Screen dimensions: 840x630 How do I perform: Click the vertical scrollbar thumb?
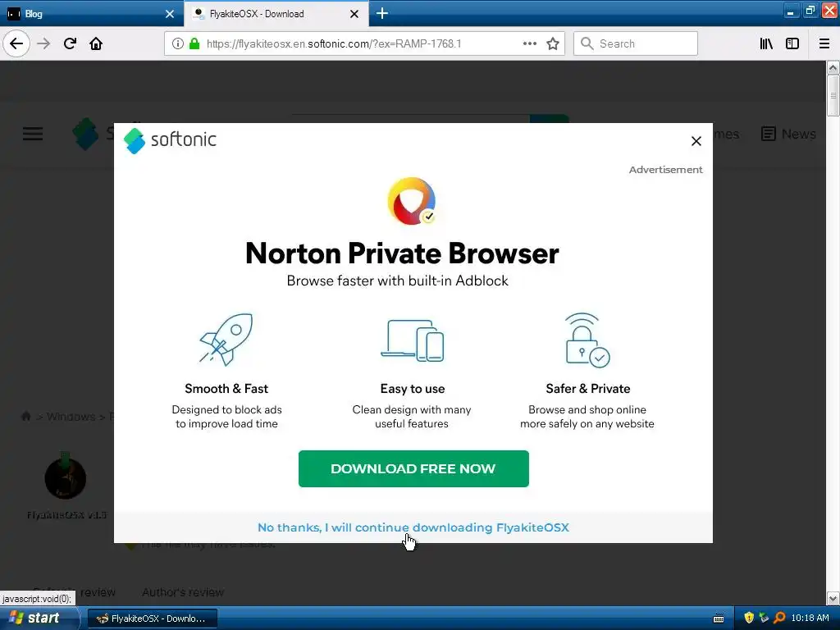point(833,95)
